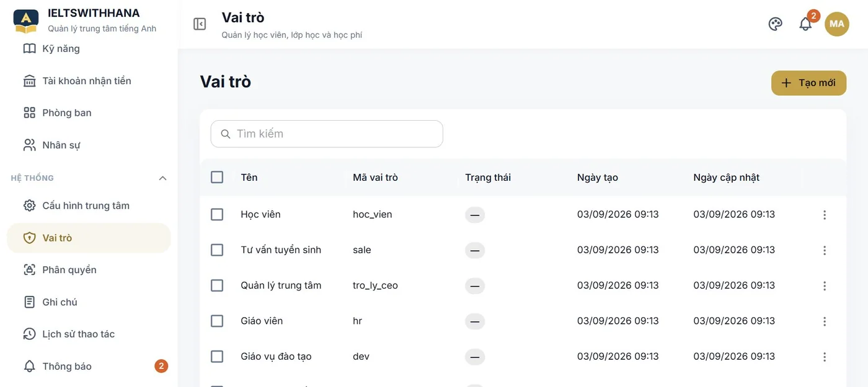The width and height of the screenshot is (868, 387).
Task: Click the people icon for Nhân sự
Action: [x=29, y=145]
